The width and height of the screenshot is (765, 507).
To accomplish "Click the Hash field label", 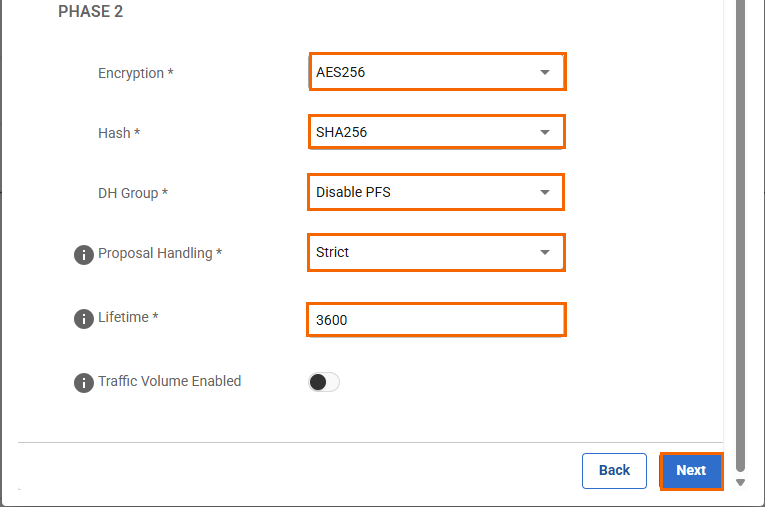I will (x=118, y=133).
